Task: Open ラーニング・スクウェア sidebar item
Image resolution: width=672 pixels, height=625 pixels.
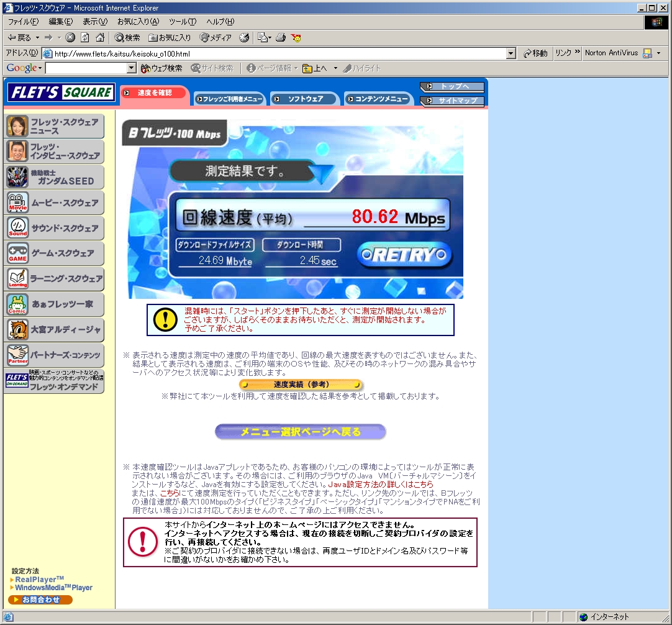Action: tap(54, 278)
